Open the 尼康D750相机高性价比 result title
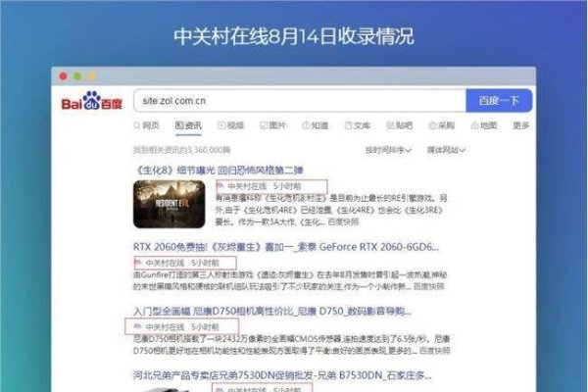The image size is (588, 392). tap(272, 312)
